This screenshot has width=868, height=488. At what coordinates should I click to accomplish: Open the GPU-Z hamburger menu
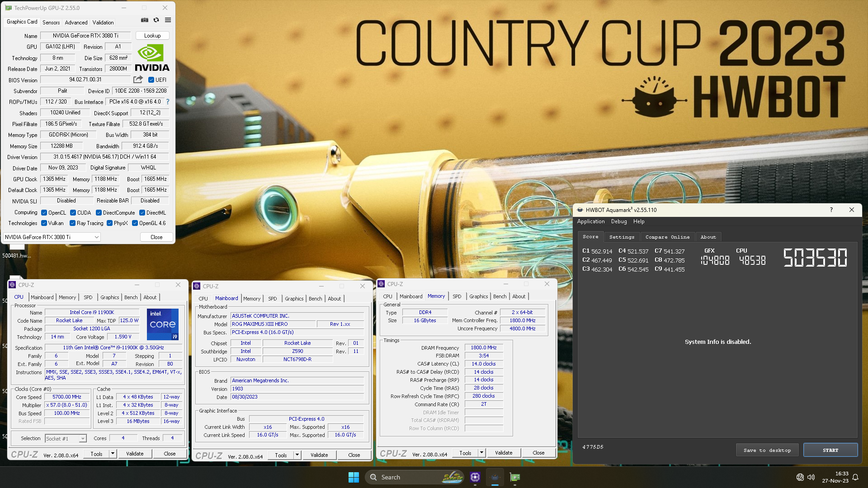(x=168, y=20)
